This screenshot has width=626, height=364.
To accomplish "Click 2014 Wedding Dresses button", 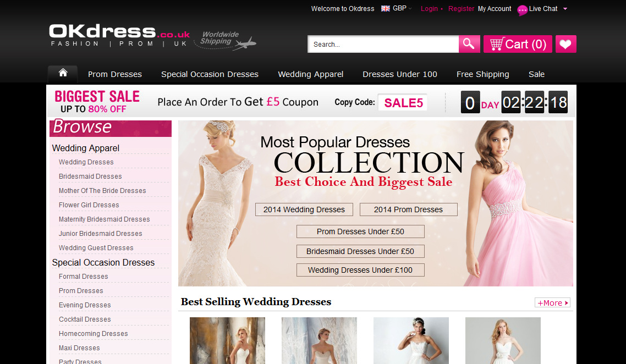I will pos(304,209).
